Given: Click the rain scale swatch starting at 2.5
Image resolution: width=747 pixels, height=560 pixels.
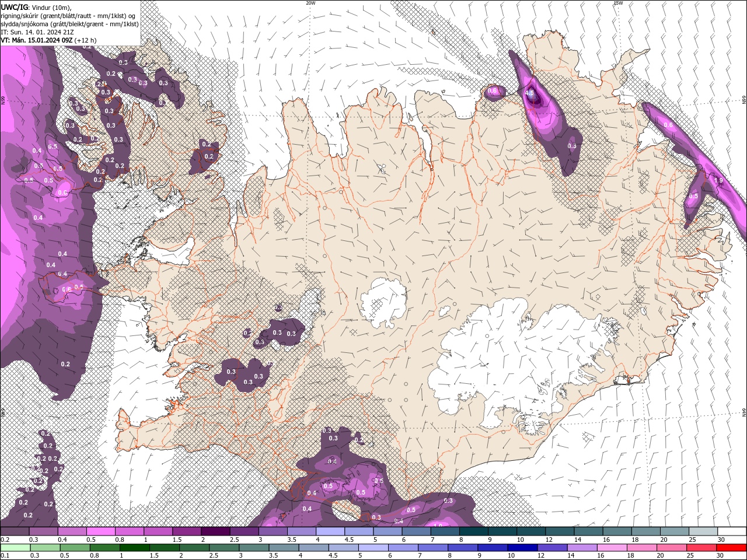Looking at the screenshot, I should click(225, 548).
